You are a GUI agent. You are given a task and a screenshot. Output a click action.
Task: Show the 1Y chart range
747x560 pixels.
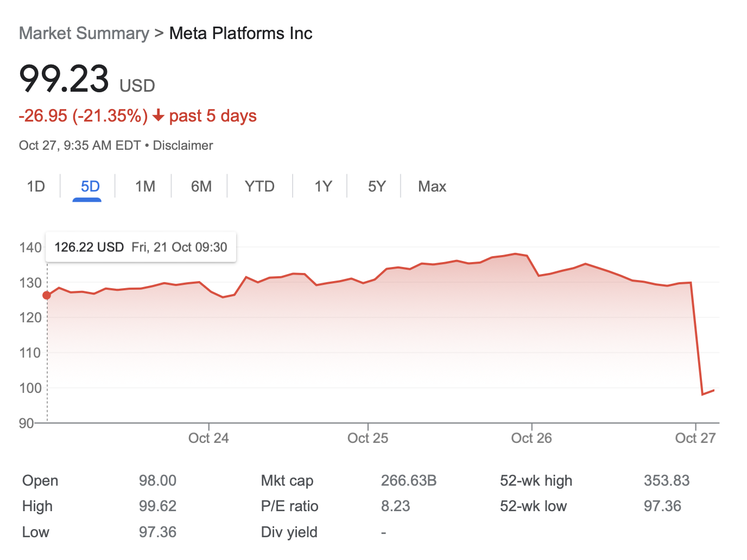pyautogui.click(x=323, y=187)
